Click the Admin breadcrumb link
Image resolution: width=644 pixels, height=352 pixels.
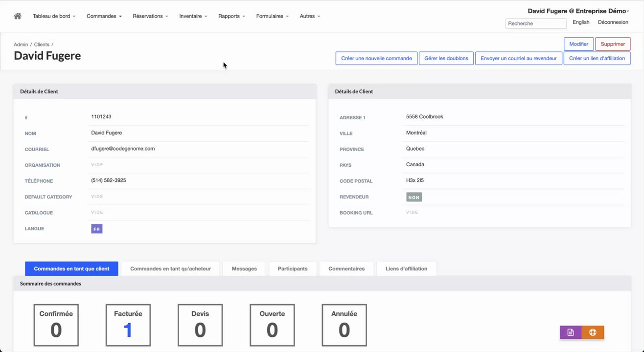[x=21, y=44]
